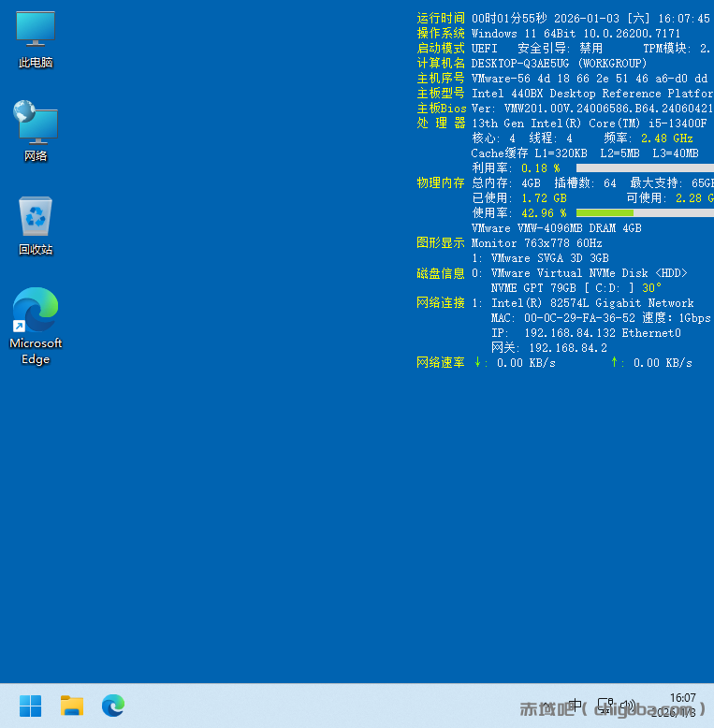
Task: Click the 网络连接 label
Action: pyautogui.click(x=440, y=303)
